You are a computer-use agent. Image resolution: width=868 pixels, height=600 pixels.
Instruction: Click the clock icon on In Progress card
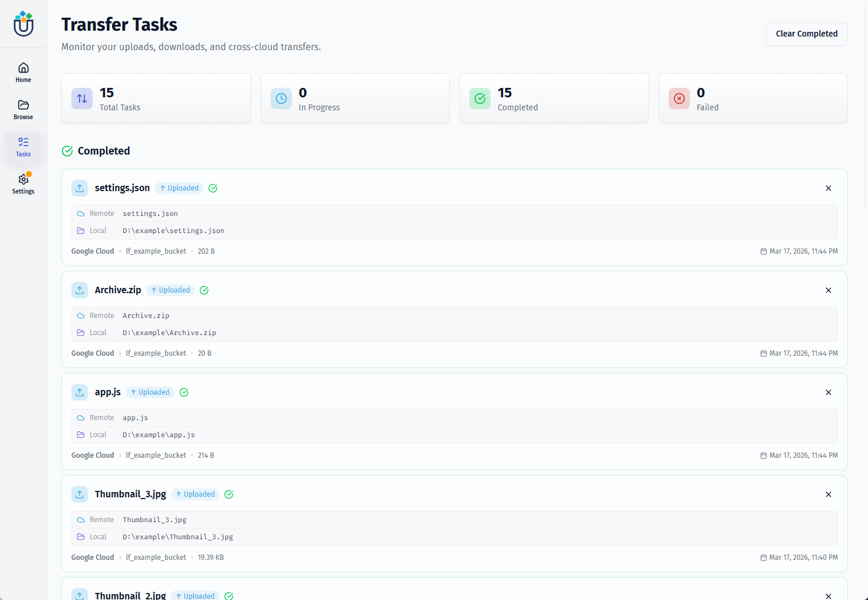[x=281, y=99]
